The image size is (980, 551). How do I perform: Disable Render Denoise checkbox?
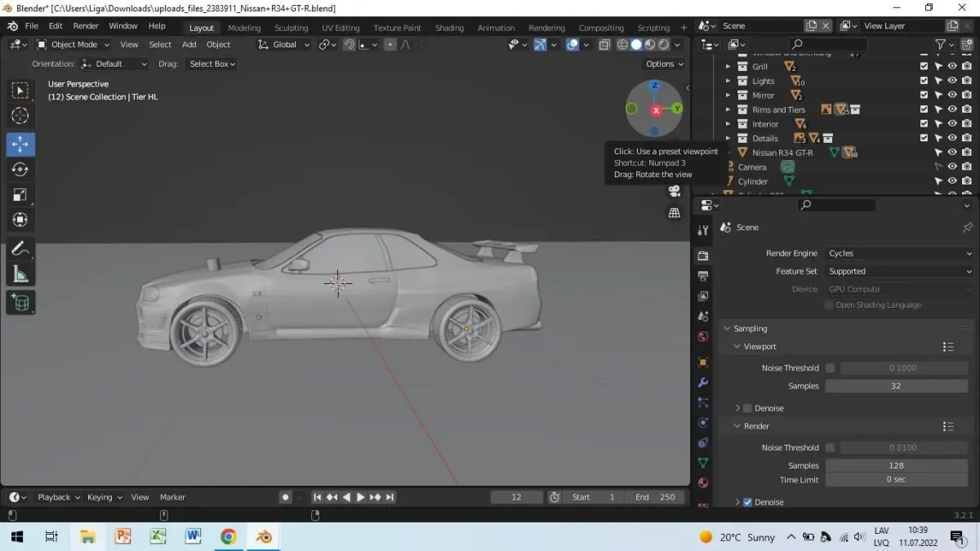tap(747, 502)
